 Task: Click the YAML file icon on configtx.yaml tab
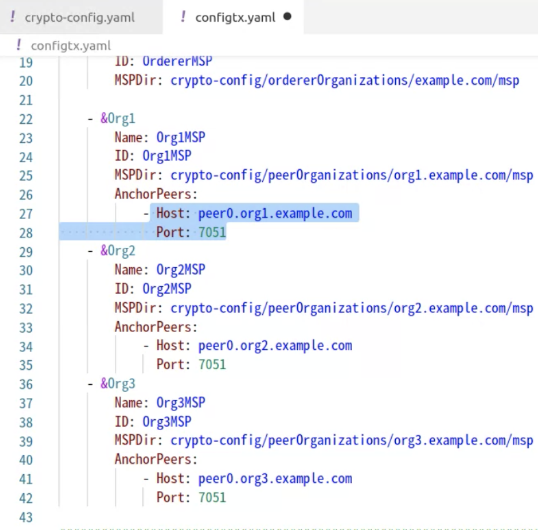(183, 16)
